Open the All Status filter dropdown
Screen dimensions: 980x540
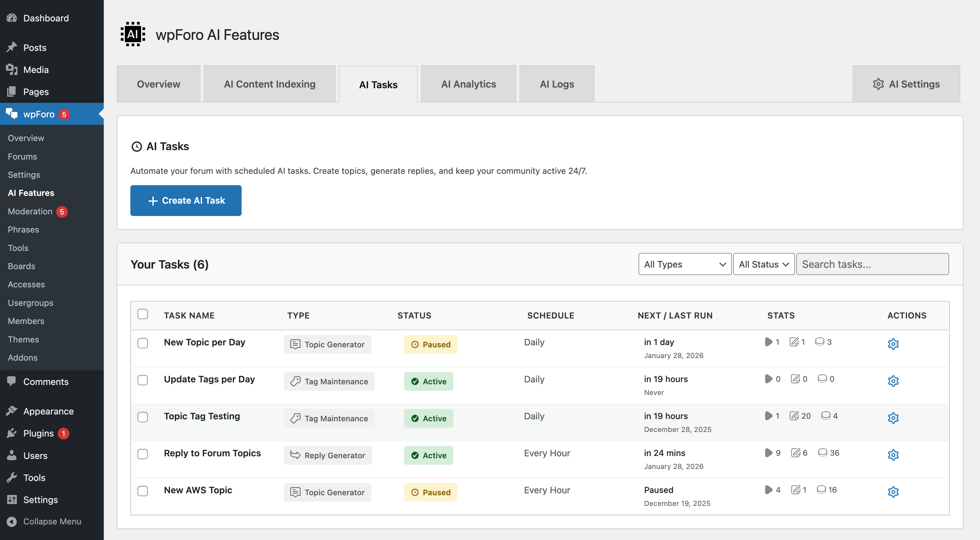pyautogui.click(x=763, y=264)
